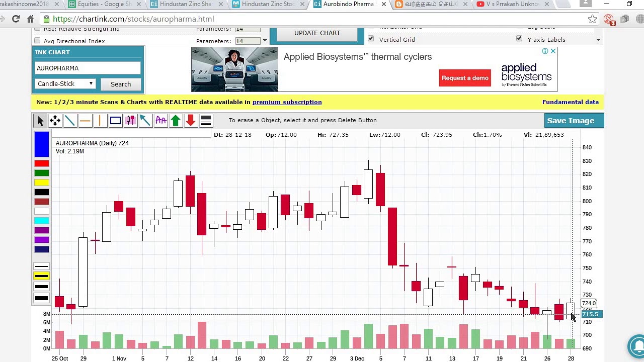644x362 pixels.
Task: Select the text annotation tool
Action: pyautogui.click(x=160, y=121)
